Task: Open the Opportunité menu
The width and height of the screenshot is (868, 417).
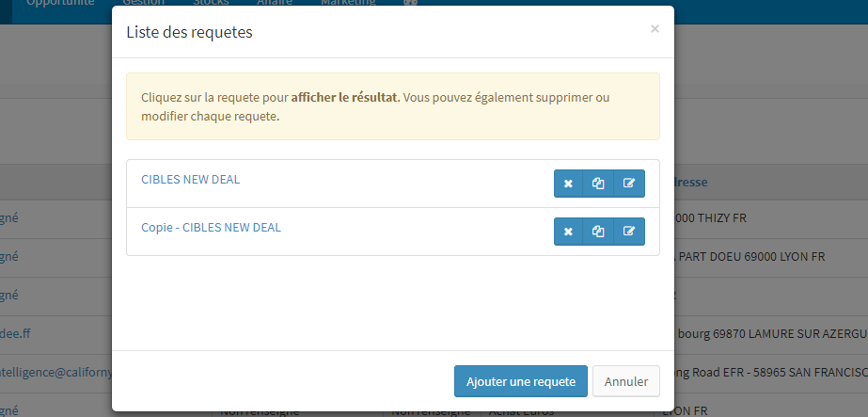Action: point(60,3)
